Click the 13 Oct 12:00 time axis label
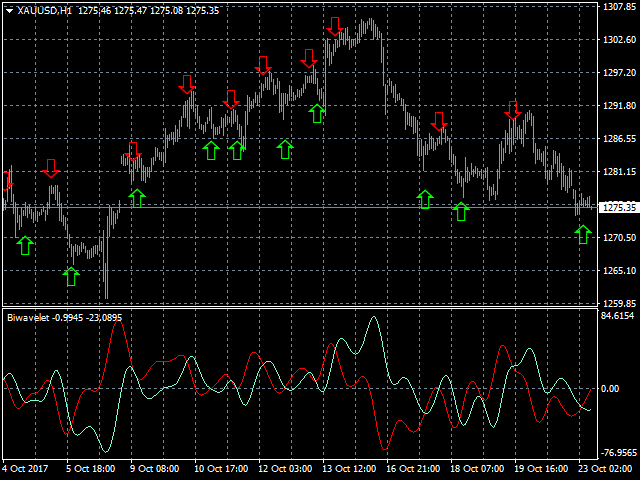640x480 pixels. click(349, 469)
